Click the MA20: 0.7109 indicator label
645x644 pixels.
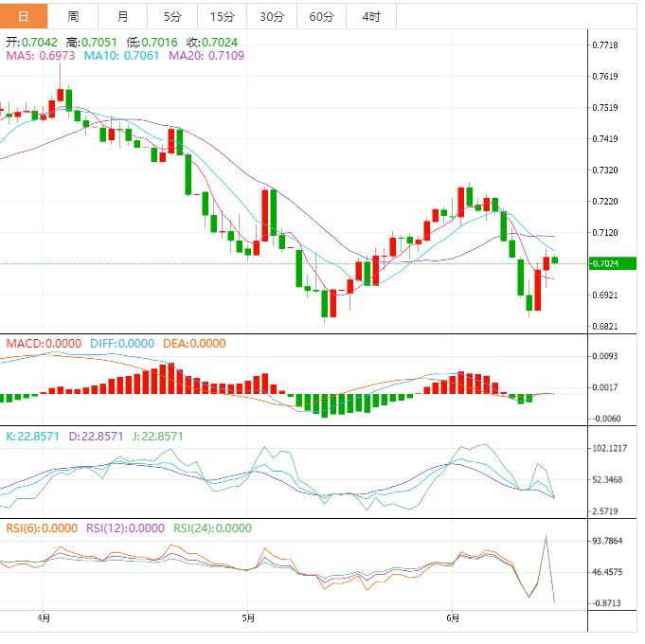coord(206,57)
